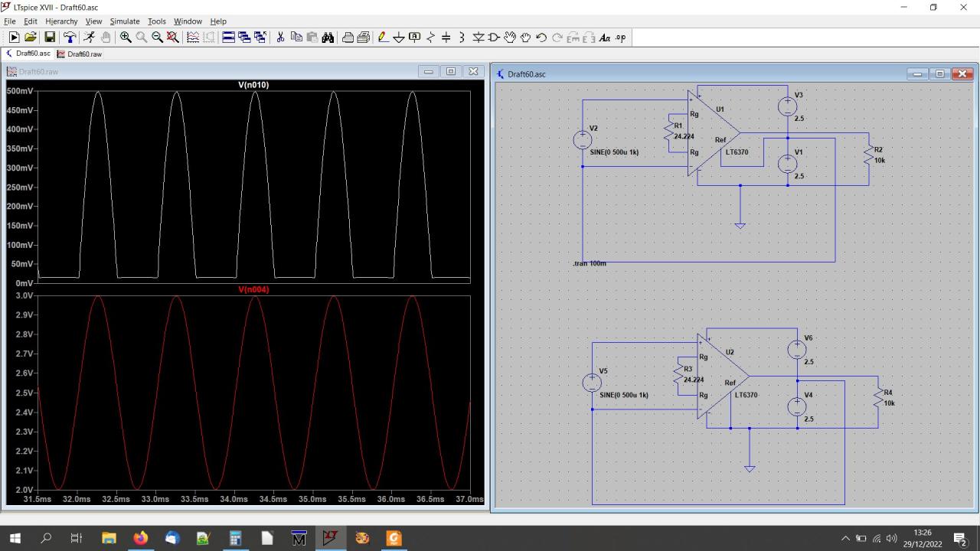
Task: Maximize the Draft60.raw waveform window
Action: 451,71
